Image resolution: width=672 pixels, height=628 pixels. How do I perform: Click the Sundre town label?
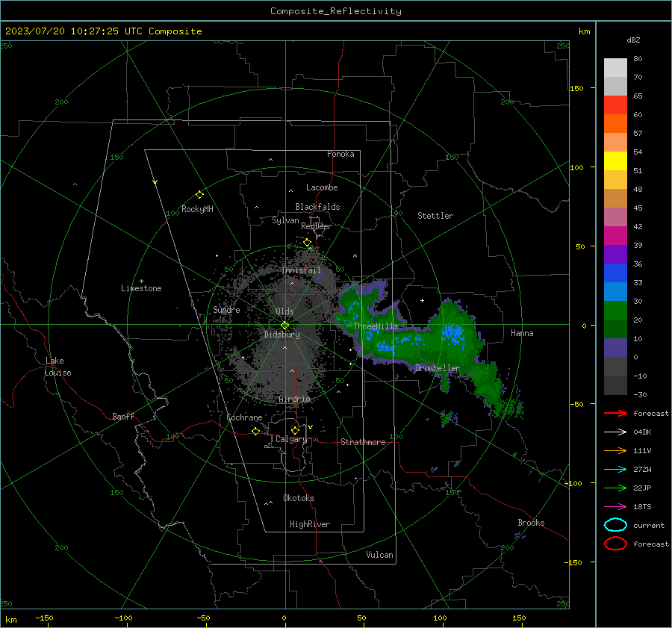pyautogui.click(x=226, y=309)
